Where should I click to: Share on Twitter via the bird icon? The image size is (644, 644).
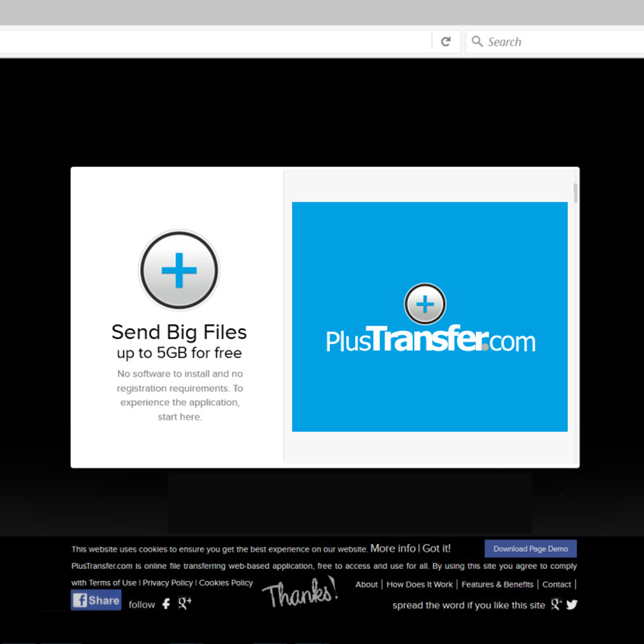tap(572, 605)
